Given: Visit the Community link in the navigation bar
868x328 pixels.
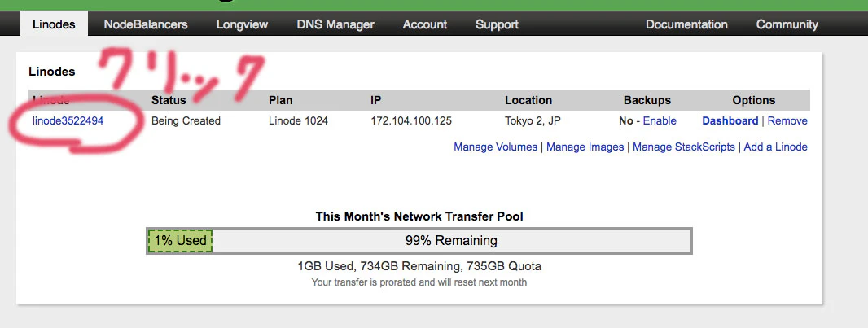Looking at the screenshot, I should [787, 24].
